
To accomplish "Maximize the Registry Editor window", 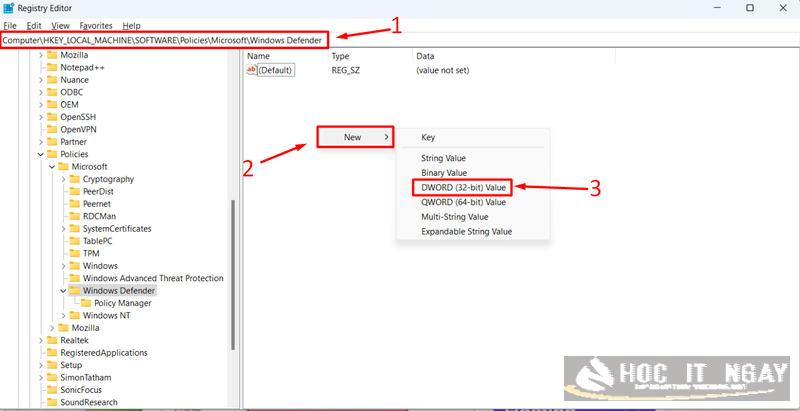I will (749, 8).
